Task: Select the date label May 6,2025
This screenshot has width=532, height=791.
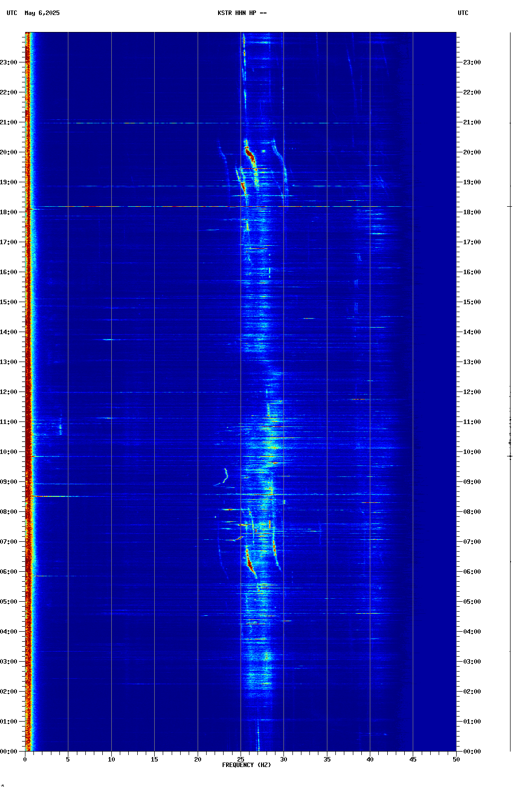Action: (x=42, y=13)
